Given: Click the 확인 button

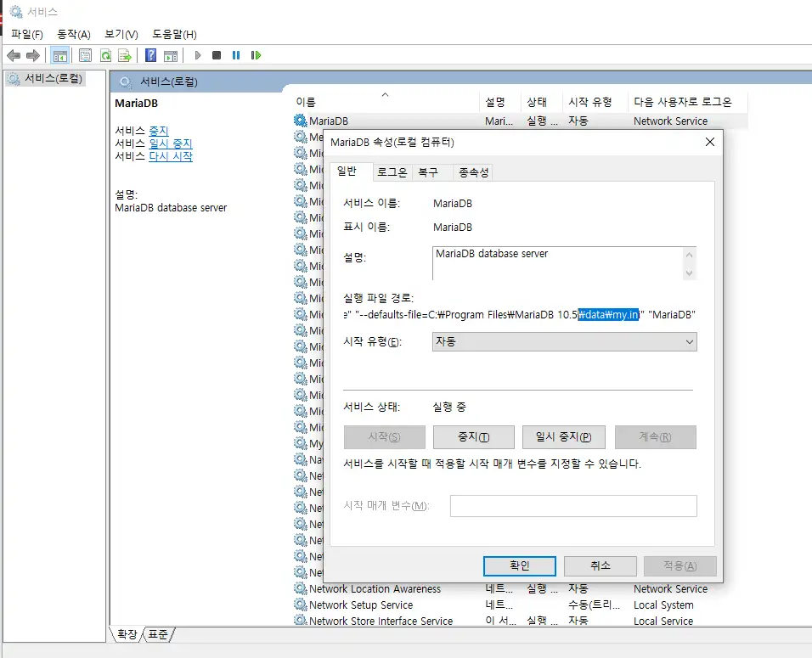Looking at the screenshot, I should [x=520, y=565].
